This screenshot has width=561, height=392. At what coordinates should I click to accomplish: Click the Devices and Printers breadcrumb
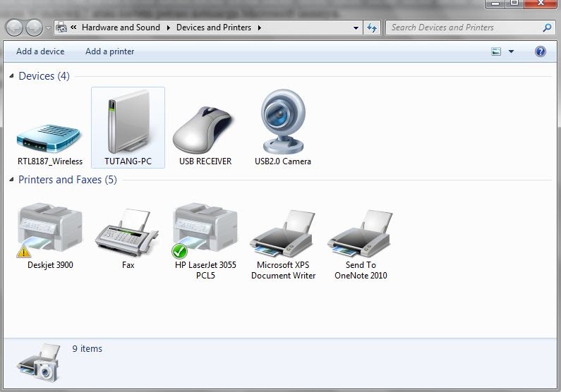point(214,27)
